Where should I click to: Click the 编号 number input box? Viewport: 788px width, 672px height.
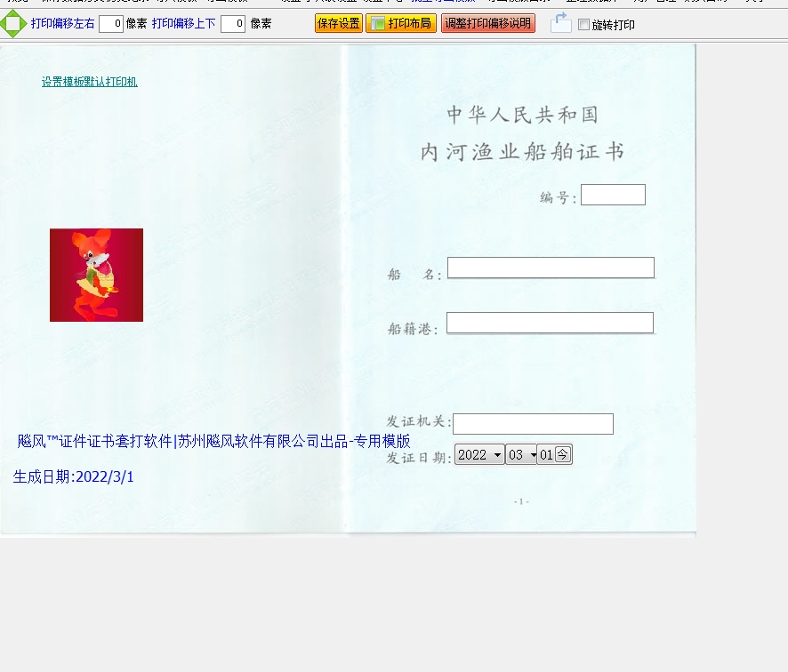[x=613, y=195]
